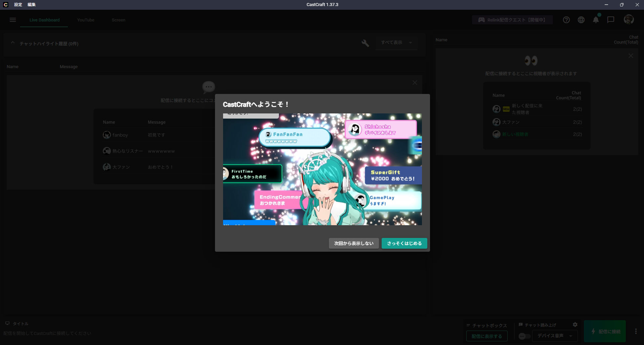The width and height of the screenshot is (644, 345).
Task: Click 配信に表示する button
Action: pyautogui.click(x=487, y=336)
